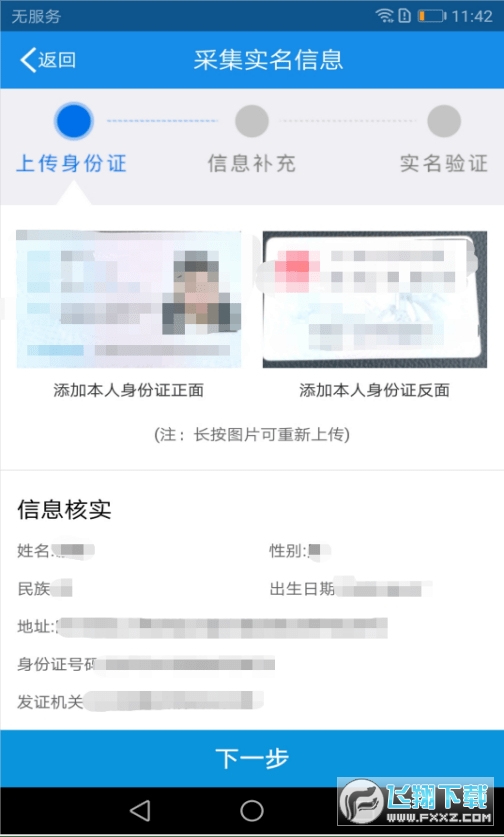
Task: Tap the 身份证号码 information field
Action: (146, 665)
